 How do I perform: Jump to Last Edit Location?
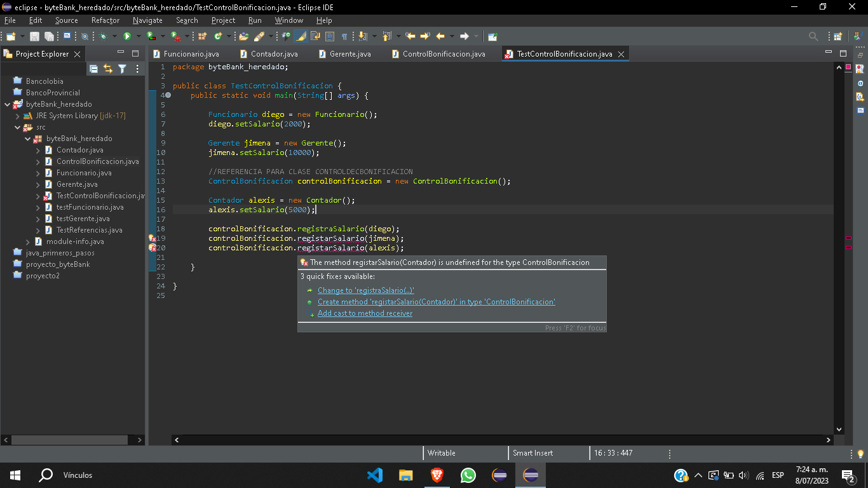410,36
